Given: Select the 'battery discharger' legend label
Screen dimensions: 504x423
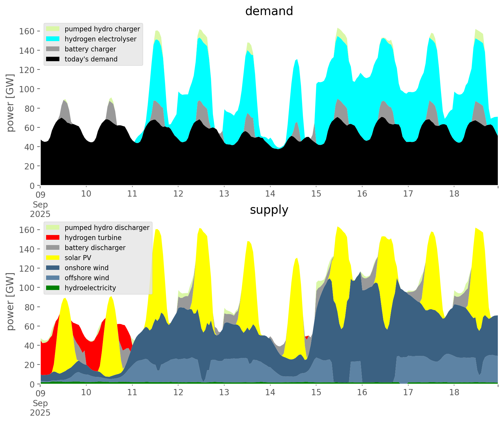Looking at the screenshot, I should [95, 248].
